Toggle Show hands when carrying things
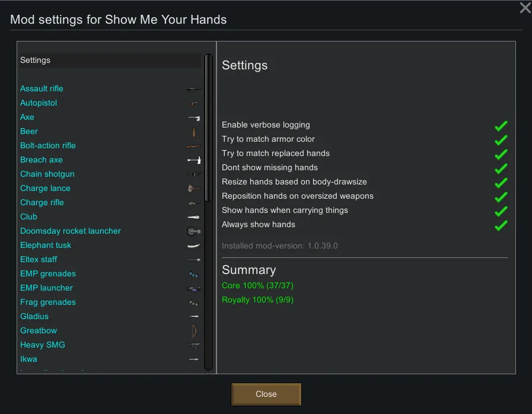532x414 pixels. tap(501, 211)
